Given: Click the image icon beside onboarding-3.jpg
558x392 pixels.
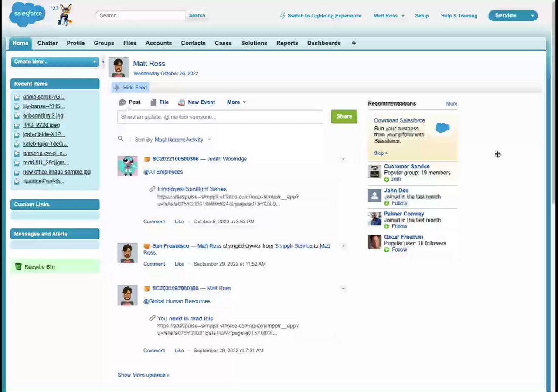Looking at the screenshot, I should (17, 116).
